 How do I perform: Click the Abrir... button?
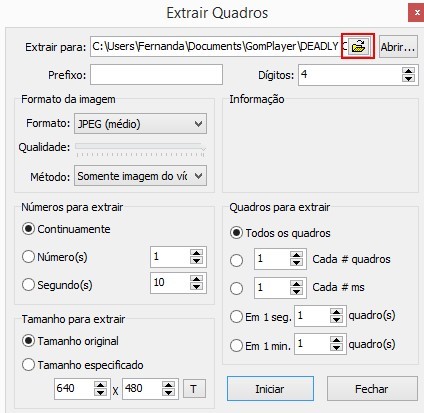[x=398, y=47]
